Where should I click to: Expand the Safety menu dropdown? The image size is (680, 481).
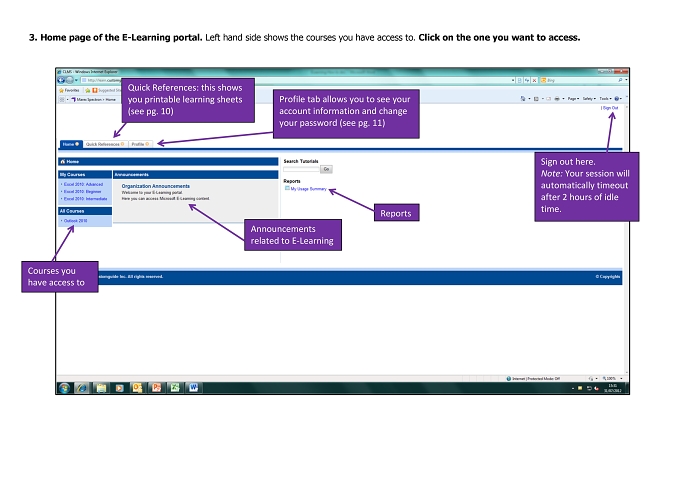(x=589, y=99)
